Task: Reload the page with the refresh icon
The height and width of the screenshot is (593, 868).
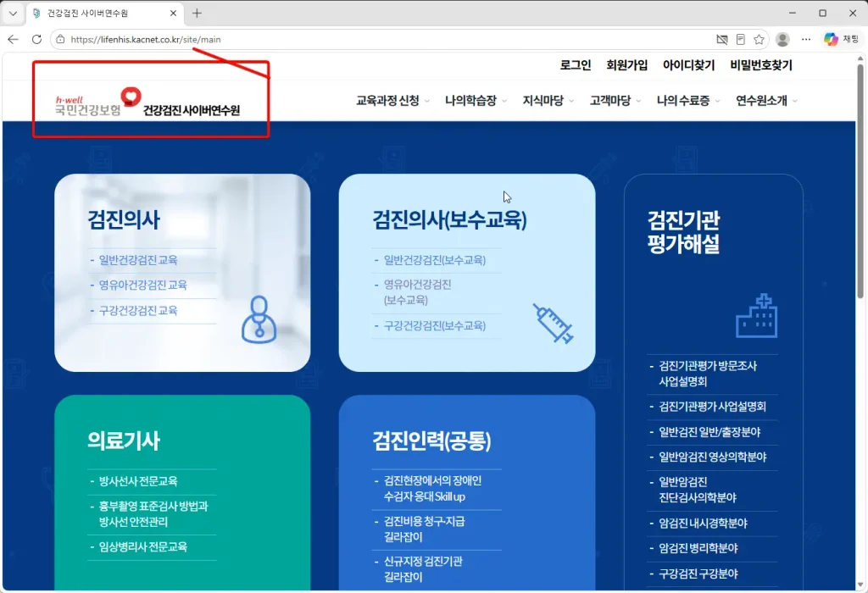Action: (x=36, y=39)
